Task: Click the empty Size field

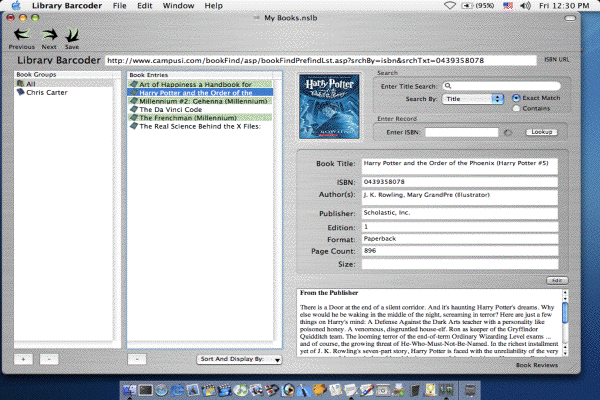Action: pyautogui.click(x=460, y=264)
